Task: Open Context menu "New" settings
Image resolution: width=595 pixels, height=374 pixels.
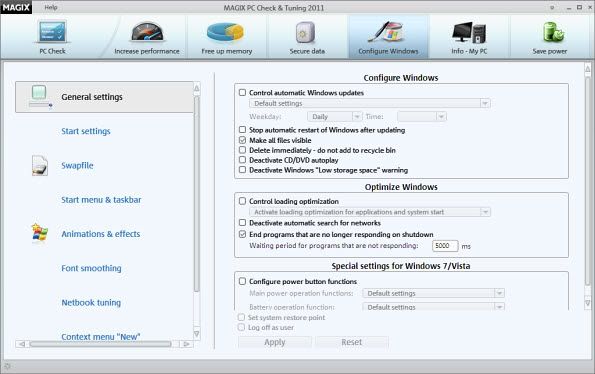Action: [101, 336]
